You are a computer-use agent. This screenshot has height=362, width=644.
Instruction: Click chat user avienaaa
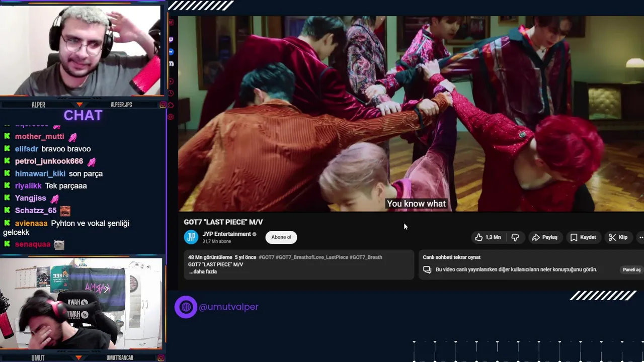click(x=31, y=223)
